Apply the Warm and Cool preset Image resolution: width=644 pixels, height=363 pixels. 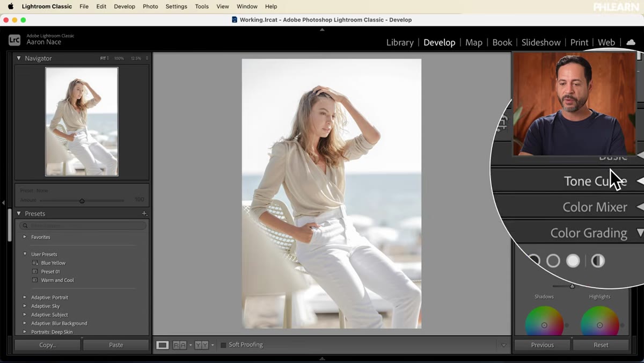tap(57, 280)
